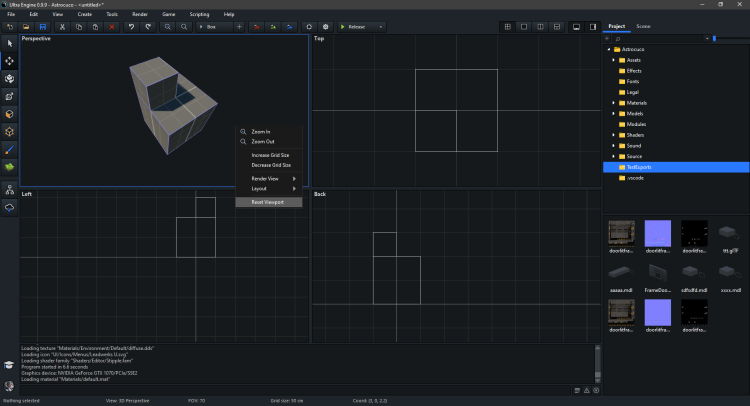Open the Box primitive dropdown

[216, 26]
